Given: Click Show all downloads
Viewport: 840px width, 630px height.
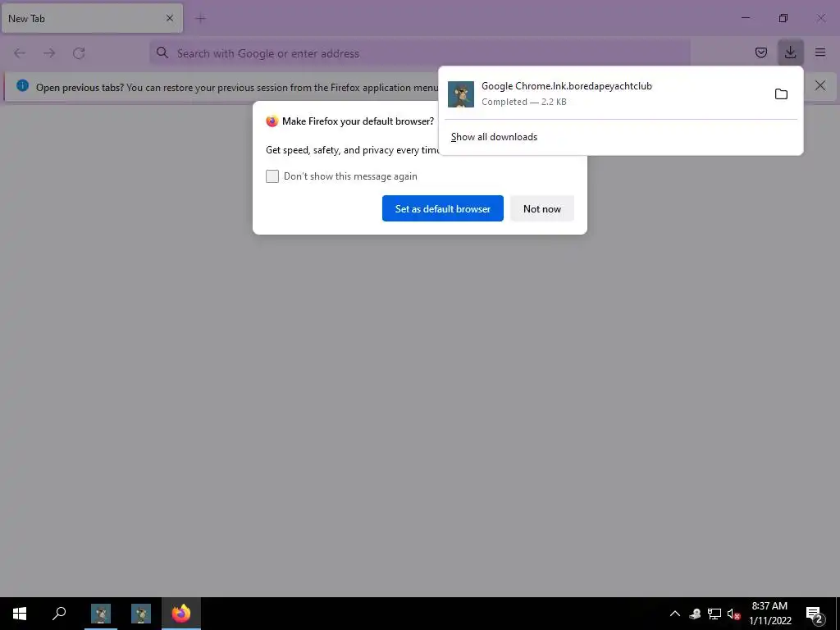Looking at the screenshot, I should (494, 137).
